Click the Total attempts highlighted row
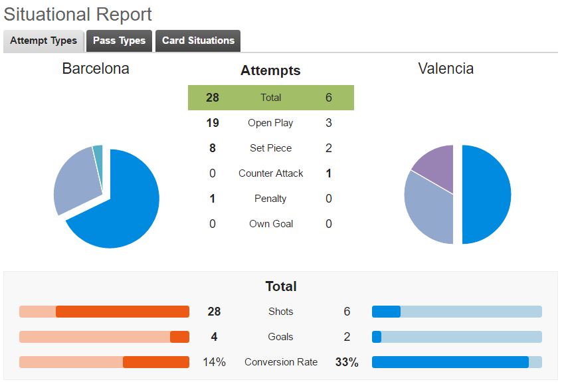This screenshot has height=392, width=566. coord(271,98)
